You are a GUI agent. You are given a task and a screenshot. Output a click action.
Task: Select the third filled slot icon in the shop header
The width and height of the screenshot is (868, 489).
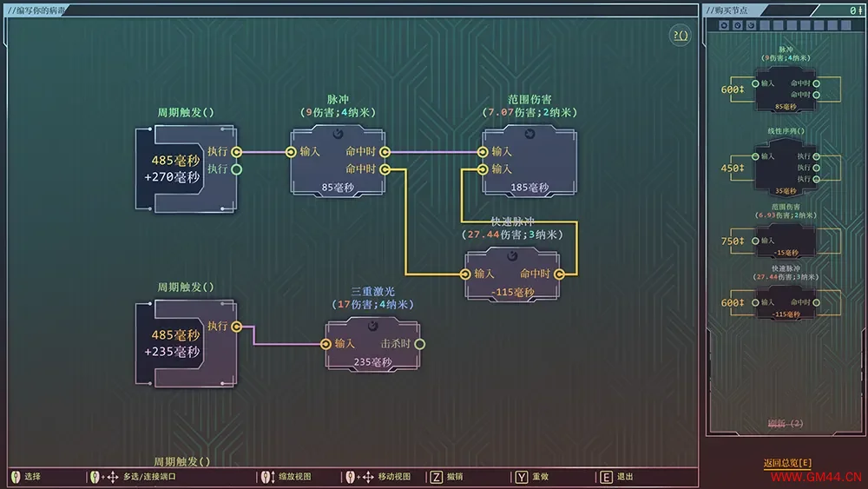pos(751,25)
